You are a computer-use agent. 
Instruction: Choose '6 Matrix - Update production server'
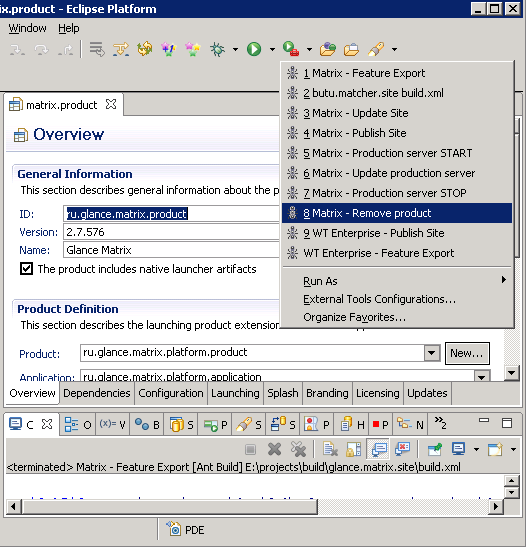tap(397, 173)
